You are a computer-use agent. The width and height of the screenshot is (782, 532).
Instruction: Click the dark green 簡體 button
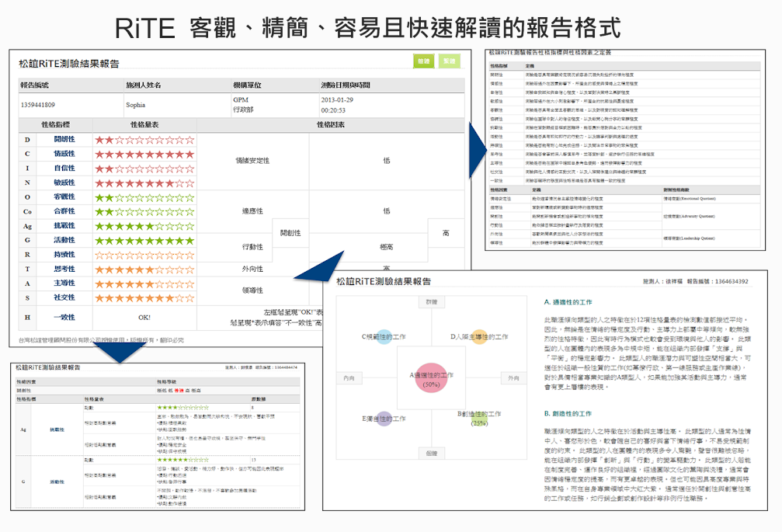[423, 61]
